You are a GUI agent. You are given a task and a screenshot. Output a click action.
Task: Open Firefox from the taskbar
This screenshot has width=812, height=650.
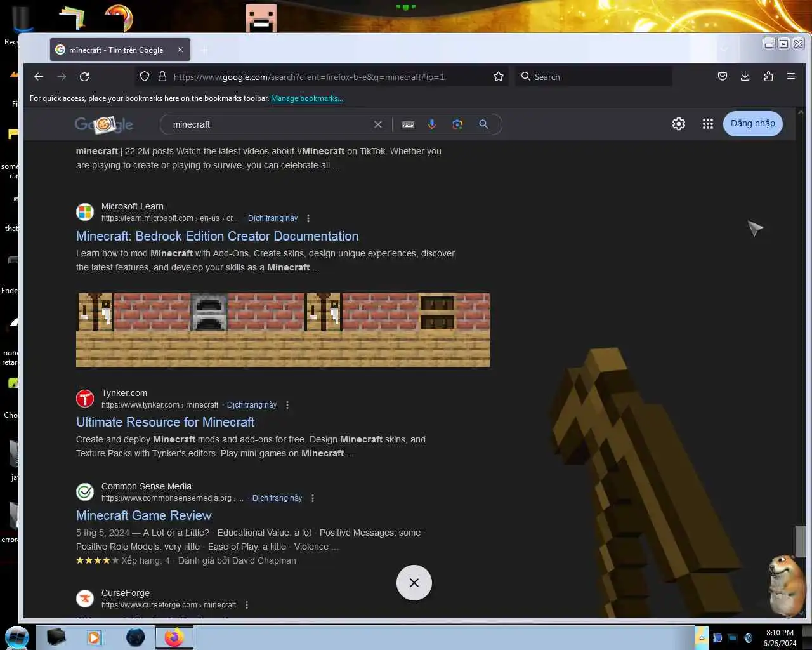pyautogui.click(x=174, y=637)
